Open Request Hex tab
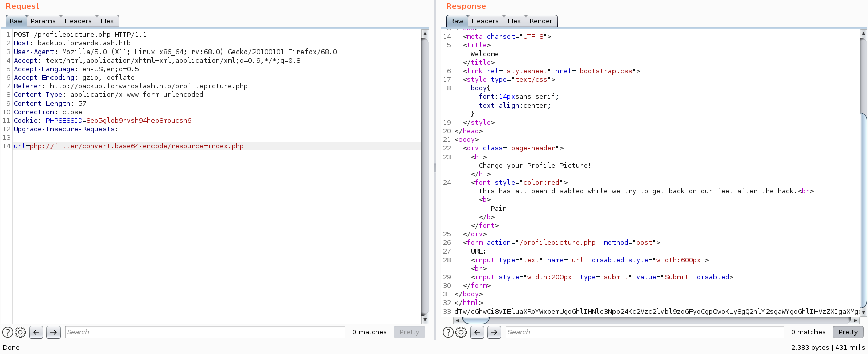The image size is (868, 354). [x=108, y=21]
